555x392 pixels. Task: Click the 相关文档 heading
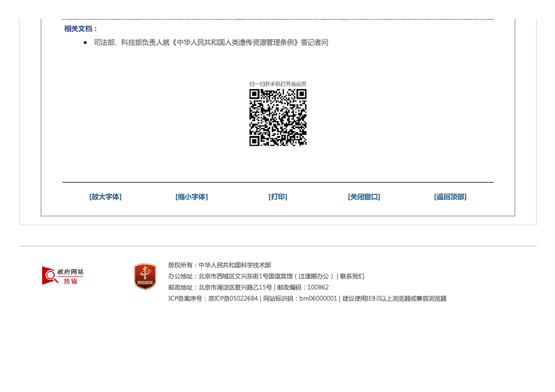80,29
